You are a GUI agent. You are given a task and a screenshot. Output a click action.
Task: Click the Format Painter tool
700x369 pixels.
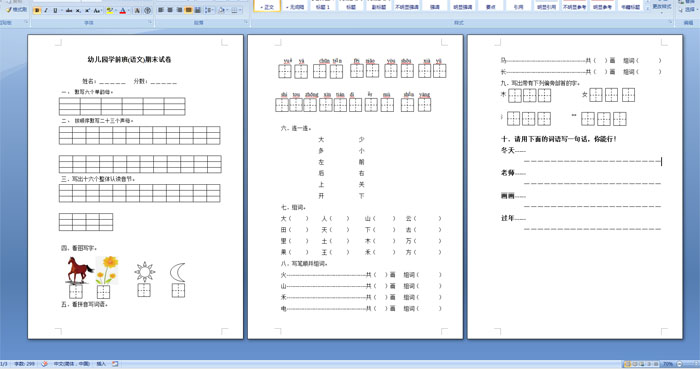pyautogui.click(x=16, y=9)
